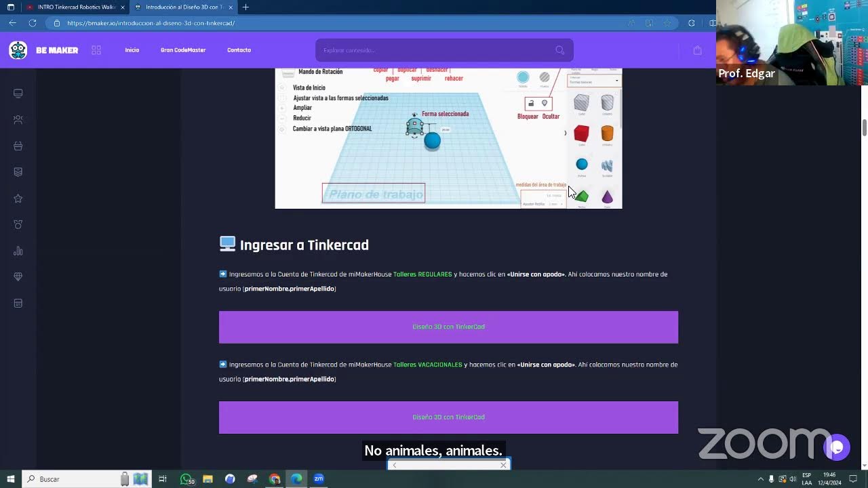
Task: Open the grid apps menu icon
Action: 96,50
